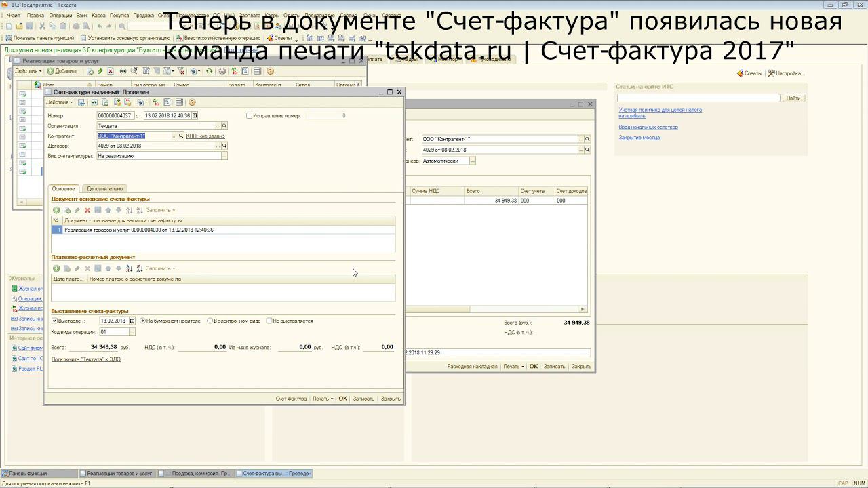
Task: Click Закрыть in Счет-фактура window
Action: click(391, 399)
